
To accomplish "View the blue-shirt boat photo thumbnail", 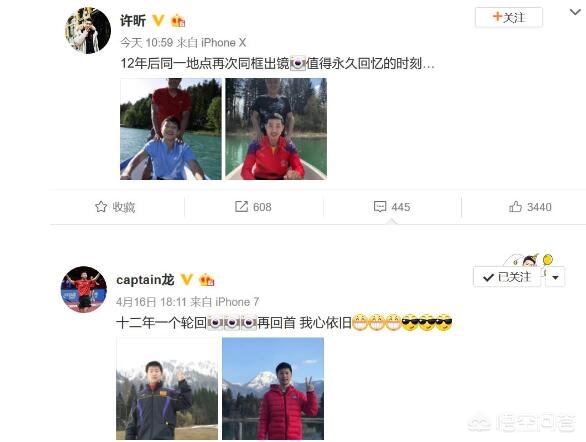I will [171, 129].
